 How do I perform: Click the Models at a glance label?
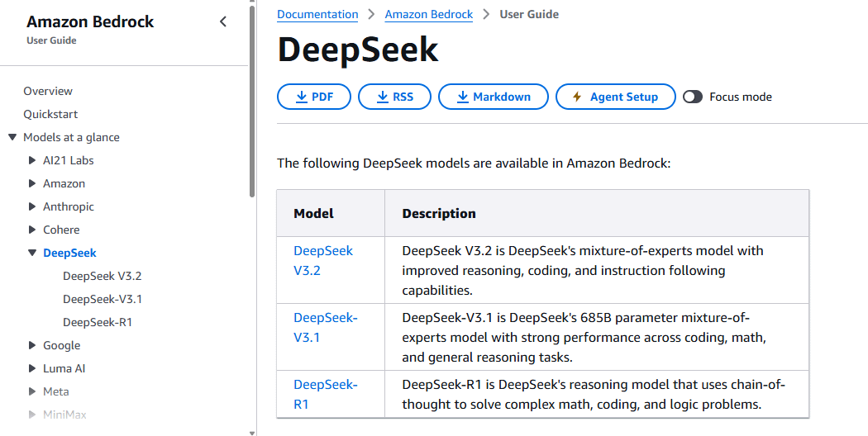(x=71, y=137)
